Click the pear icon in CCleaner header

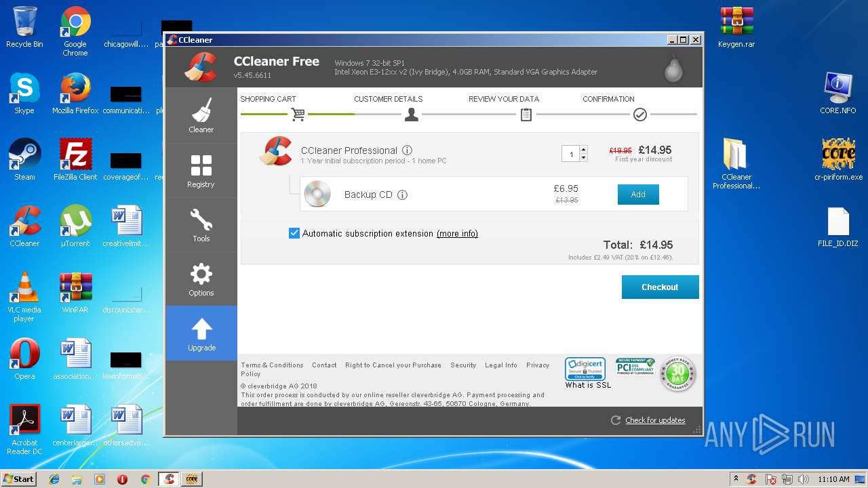673,68
